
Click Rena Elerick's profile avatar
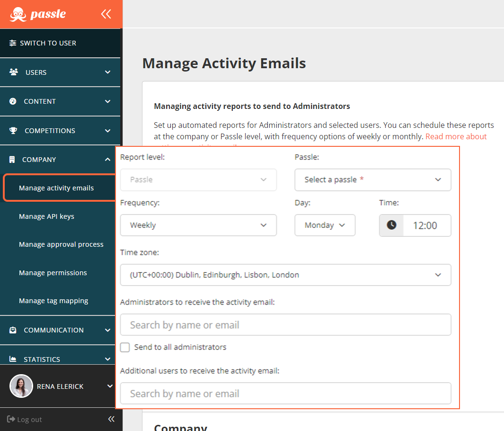click(21, 386)
